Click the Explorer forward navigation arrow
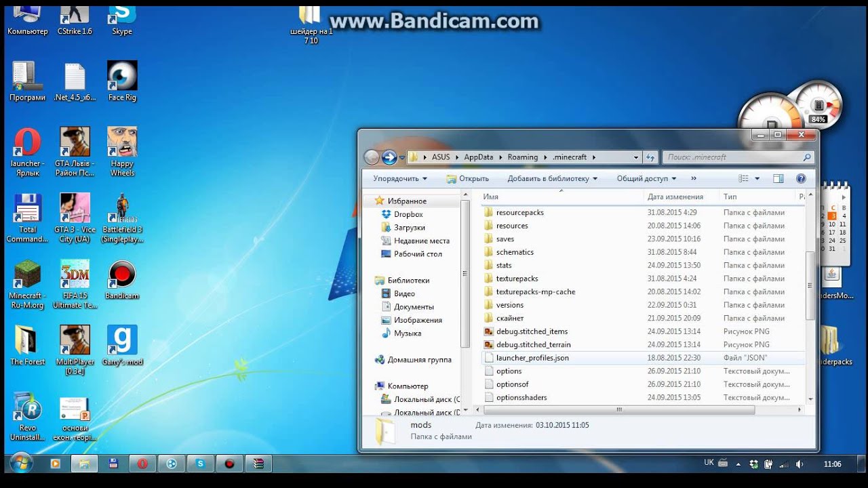Screen dimensions: 868x488 [389, 157]
